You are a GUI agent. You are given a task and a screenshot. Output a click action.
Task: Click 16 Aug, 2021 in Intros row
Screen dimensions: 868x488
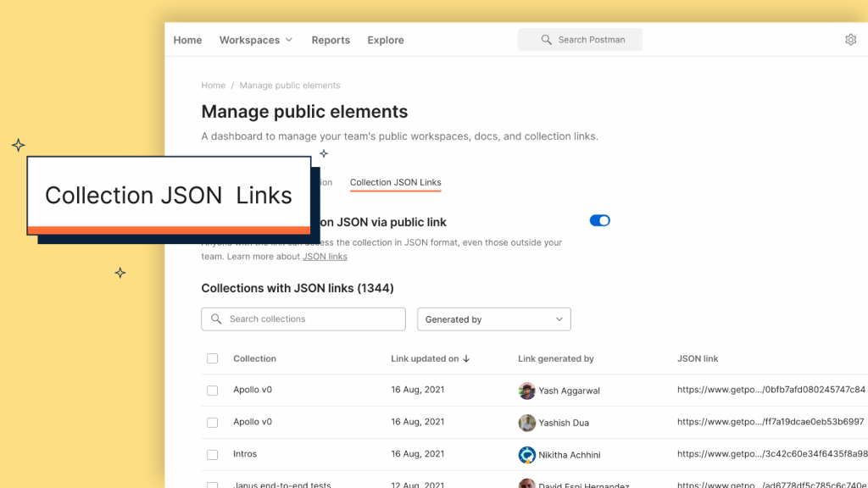(x=417, y=454)
